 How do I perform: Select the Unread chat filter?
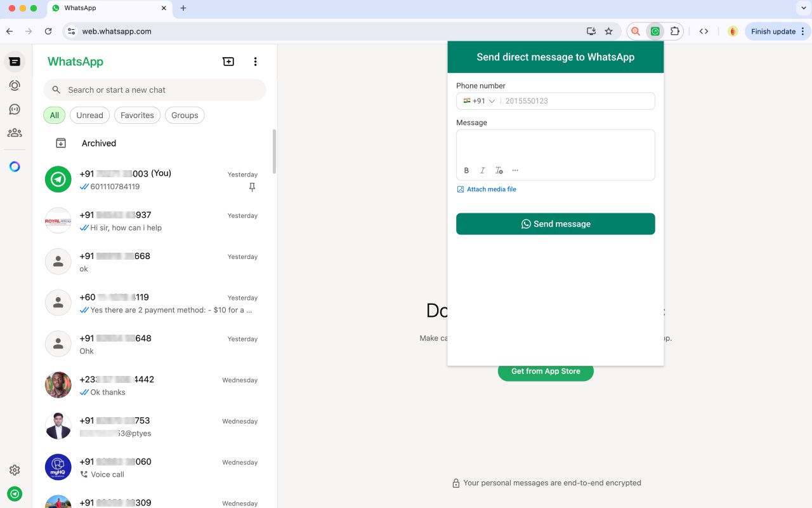[89, 115]
